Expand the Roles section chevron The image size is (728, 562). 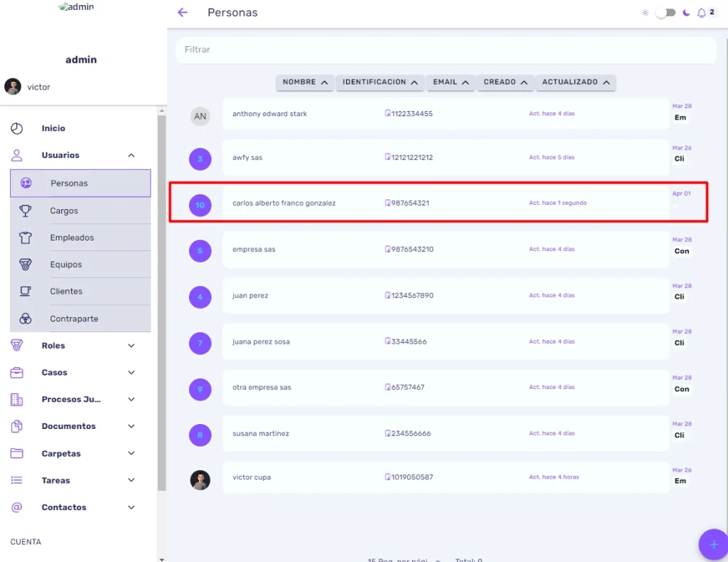[132, 346]
